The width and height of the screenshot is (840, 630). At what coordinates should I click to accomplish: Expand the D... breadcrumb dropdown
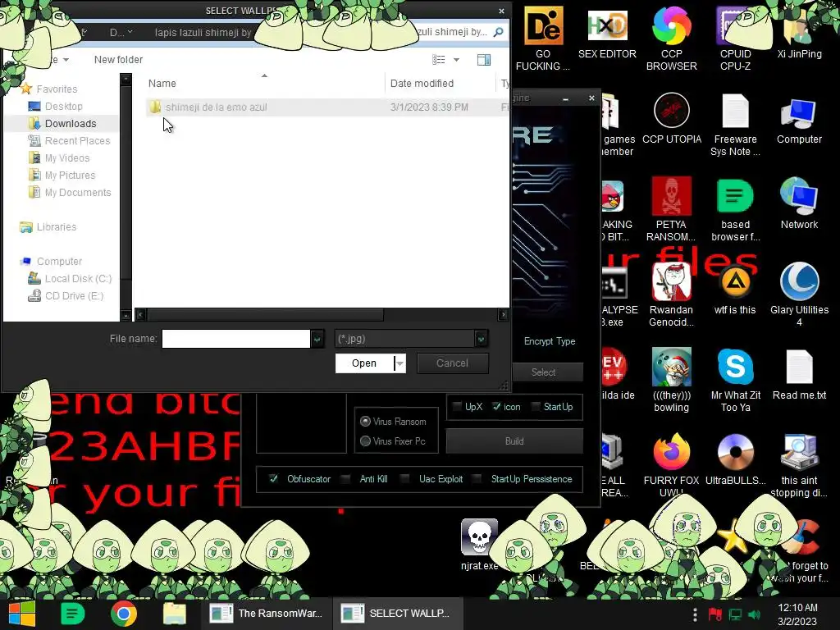[130, 32]
